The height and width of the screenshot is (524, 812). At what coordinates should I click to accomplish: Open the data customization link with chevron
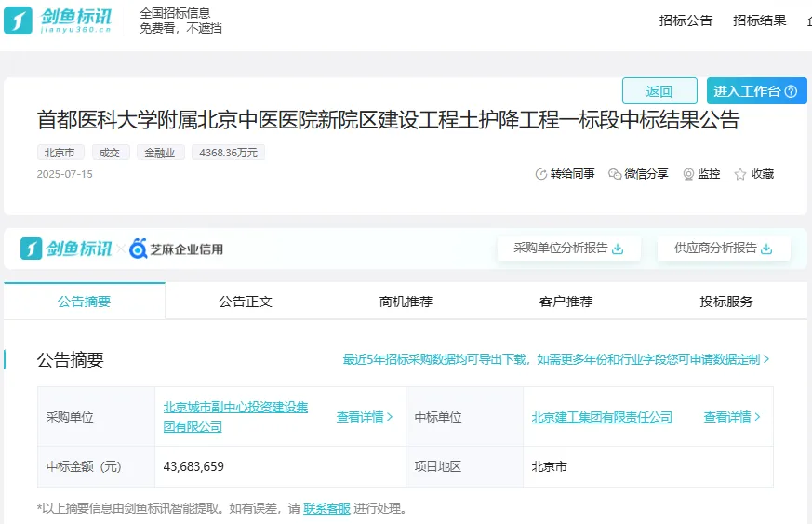[556, 359]
